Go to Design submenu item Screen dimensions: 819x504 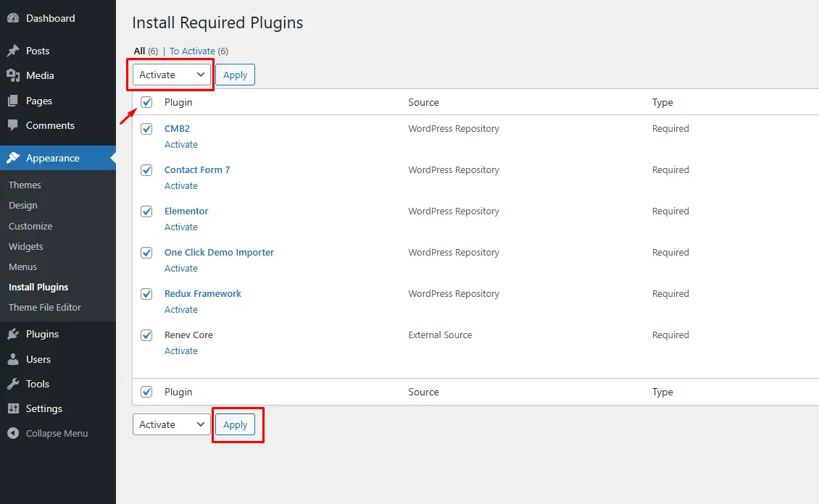[23, 206]
